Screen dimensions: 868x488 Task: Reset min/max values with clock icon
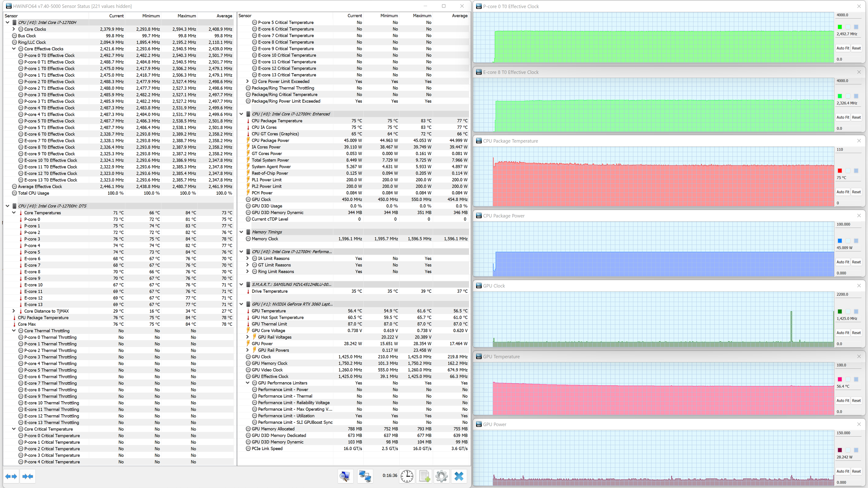pos(407,476)
